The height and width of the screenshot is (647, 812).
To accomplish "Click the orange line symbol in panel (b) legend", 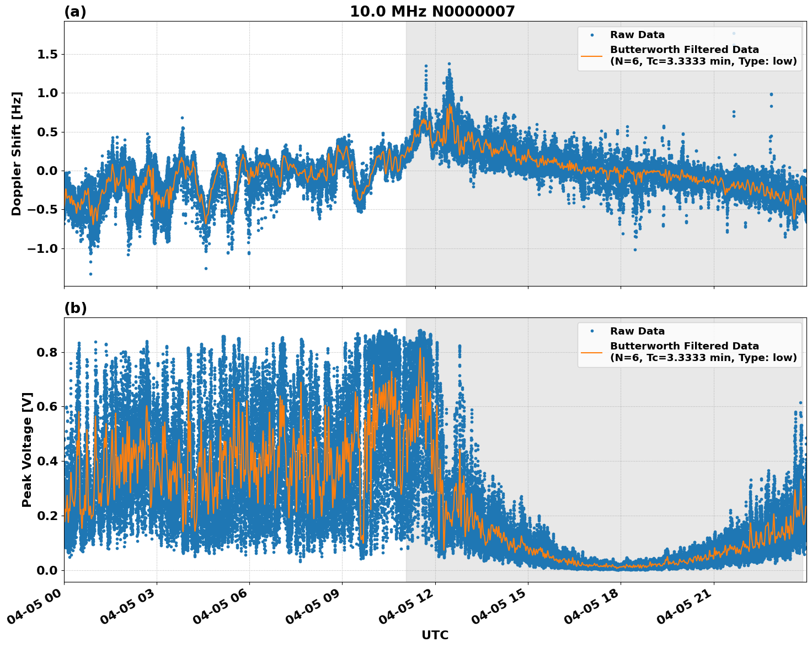I will (x=591, y=352).
